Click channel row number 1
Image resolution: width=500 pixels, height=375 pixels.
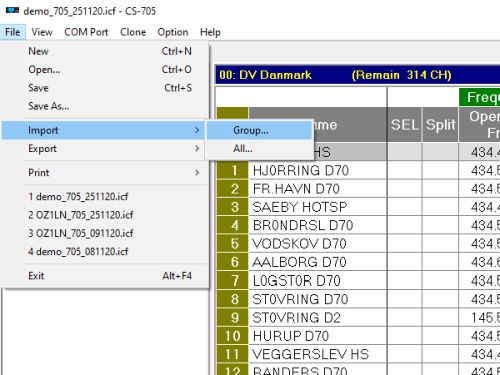point(233,171)
